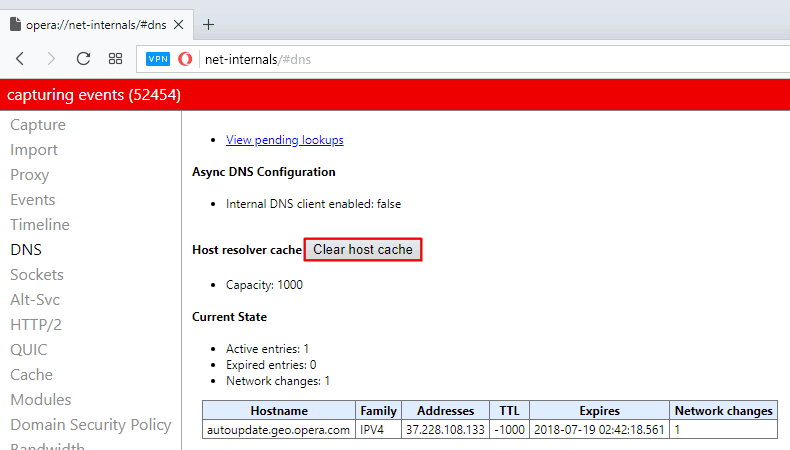
Task: Open the Proxy section
Action: coord(30,175)
